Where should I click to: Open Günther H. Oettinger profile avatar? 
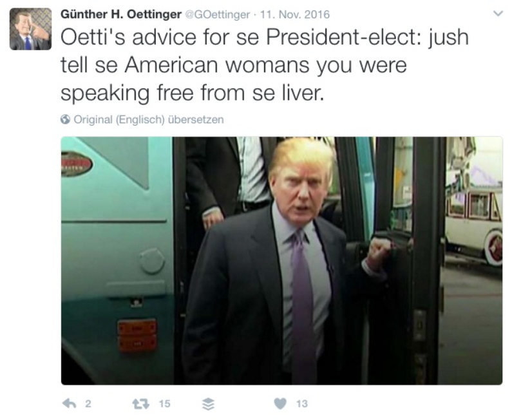tap(30, 29)
